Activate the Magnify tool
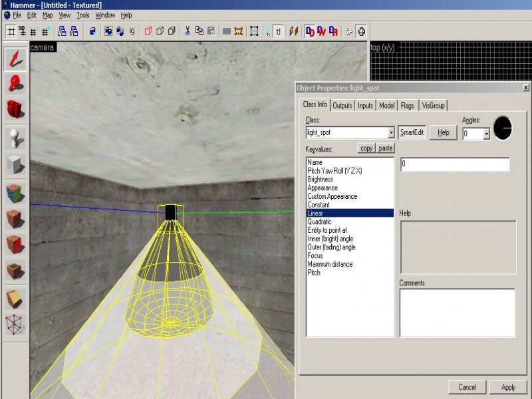The height and width of the screenshot is (399, 532). pyautogui.click(x=16, y=83)
